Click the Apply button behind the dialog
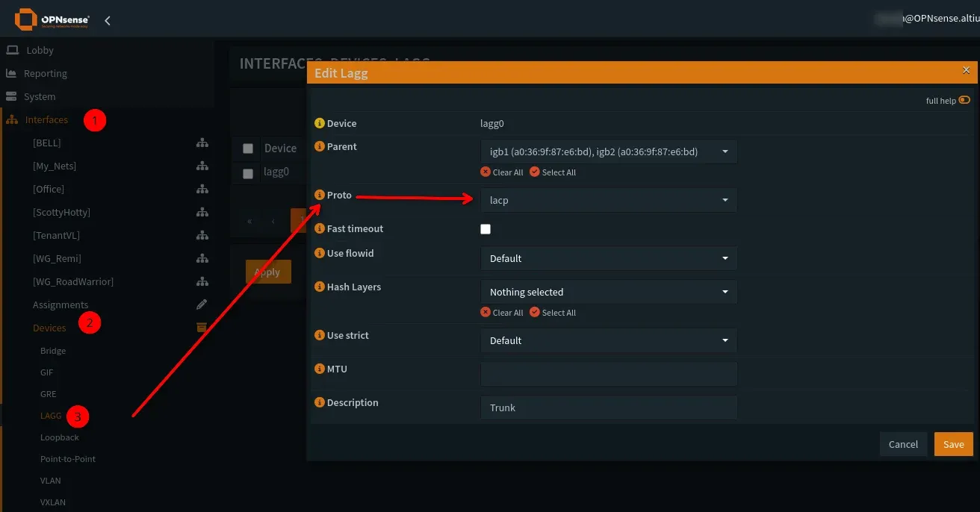This screenshot has width=980, height=512. 268,272
